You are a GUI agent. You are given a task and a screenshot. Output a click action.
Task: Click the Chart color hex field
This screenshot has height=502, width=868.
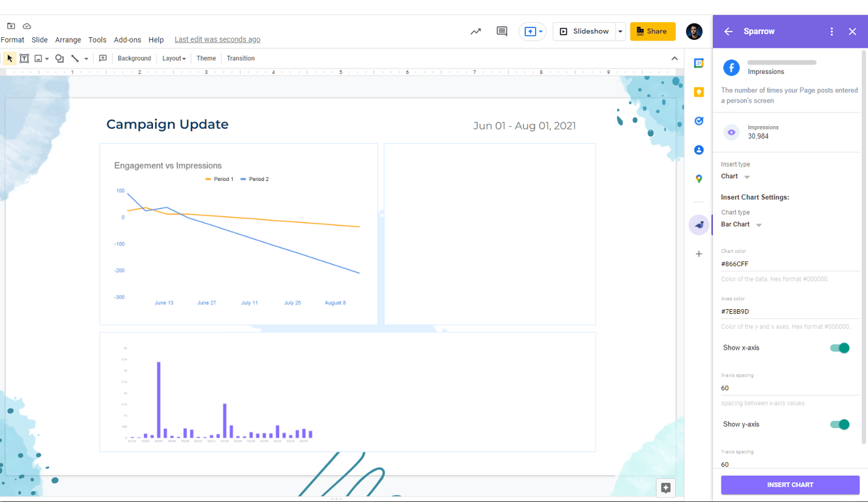coord(790,264)
